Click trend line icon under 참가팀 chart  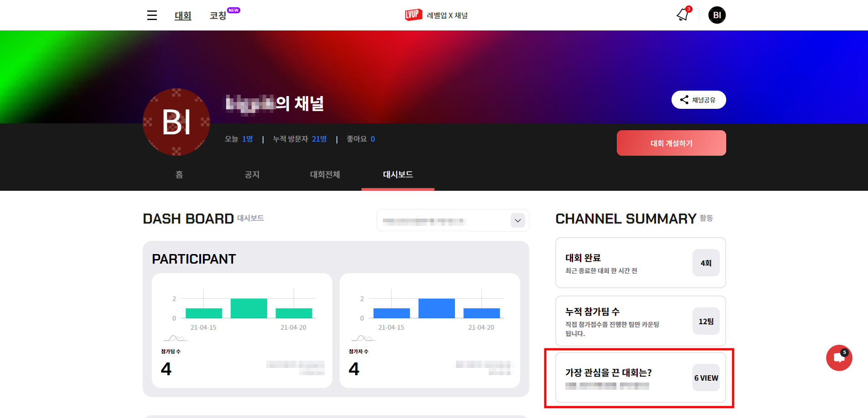[x=176, y=338]
